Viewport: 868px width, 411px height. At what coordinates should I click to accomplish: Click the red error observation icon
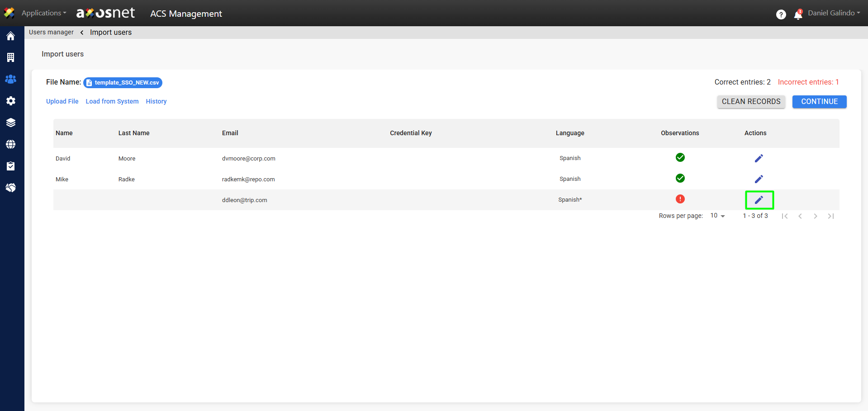click(680, 199)
